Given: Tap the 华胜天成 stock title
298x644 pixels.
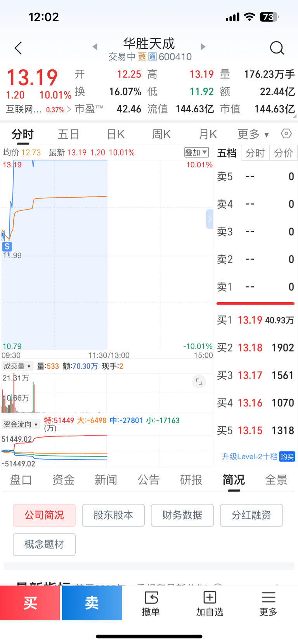Looking at the screenshot, I should (149, 43).
